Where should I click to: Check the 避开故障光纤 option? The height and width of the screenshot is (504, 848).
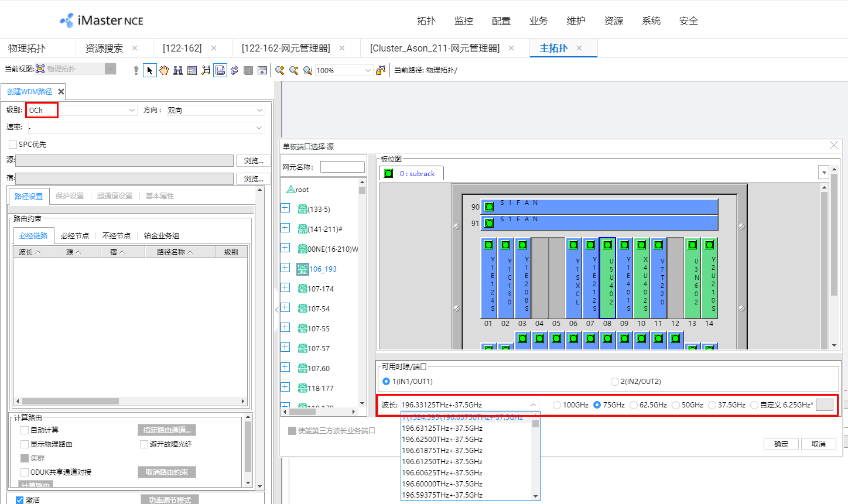pos(144,444)
